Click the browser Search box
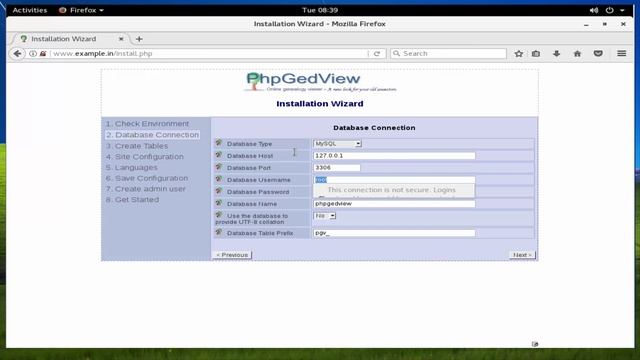 click(x=448, y=53)
